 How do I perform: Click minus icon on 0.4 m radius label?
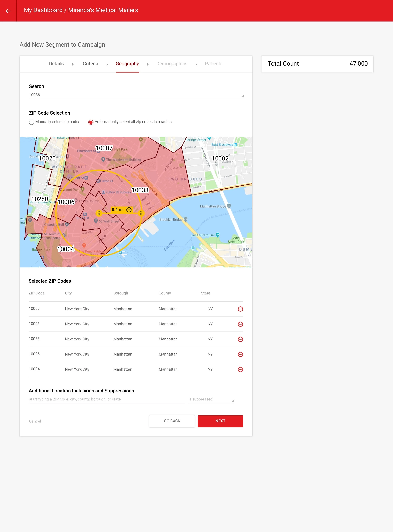pos(129,210)
